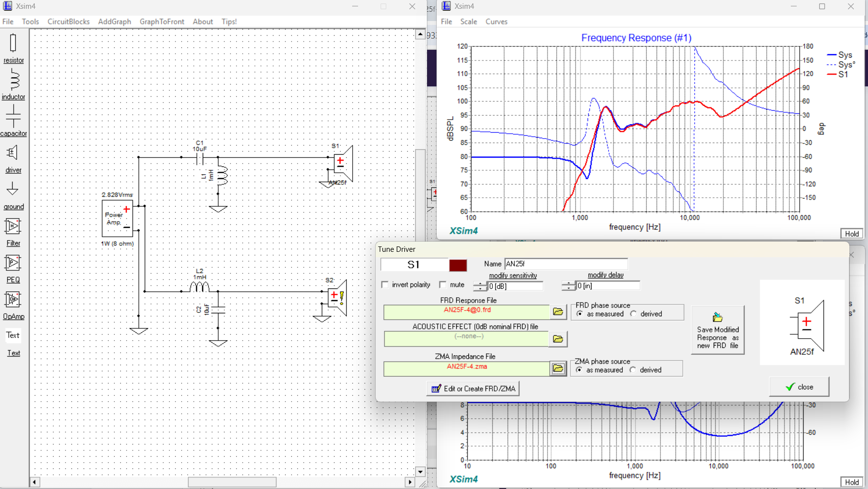Click schematic scroll right arrow
868x489 pixels.
(x=410, y=482)
